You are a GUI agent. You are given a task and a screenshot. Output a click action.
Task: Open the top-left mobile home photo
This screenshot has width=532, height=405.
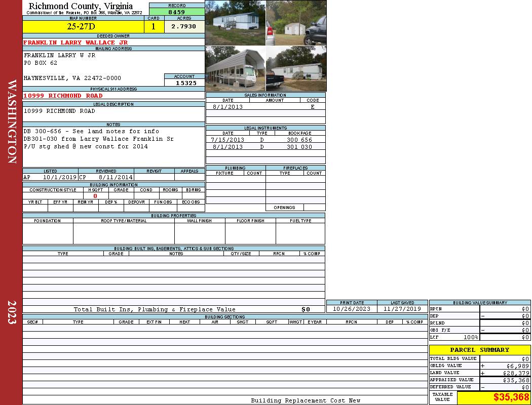(235, 23)
